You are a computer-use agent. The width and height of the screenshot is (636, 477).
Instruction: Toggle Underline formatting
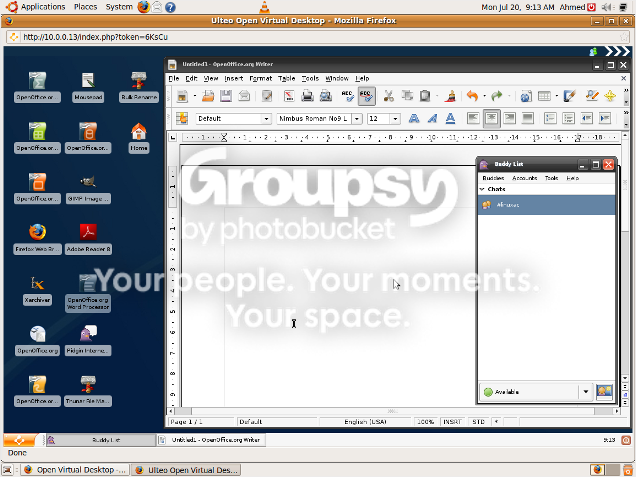[450, 118]
